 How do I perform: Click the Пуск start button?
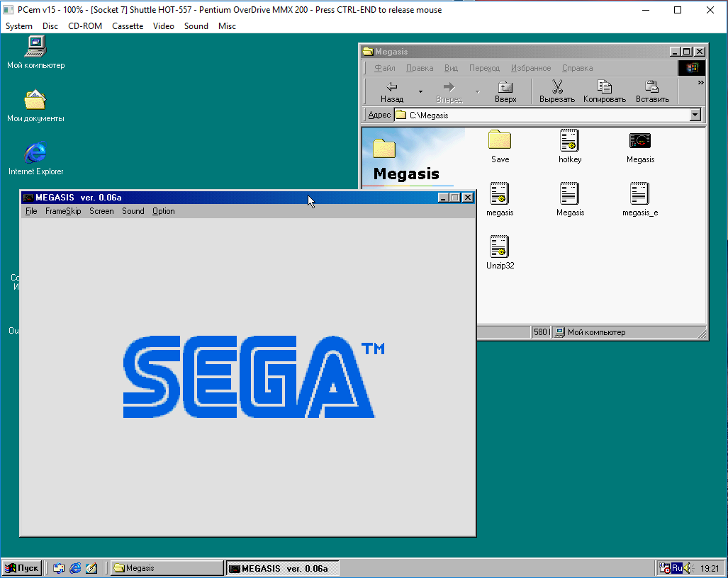coord(22,567)
